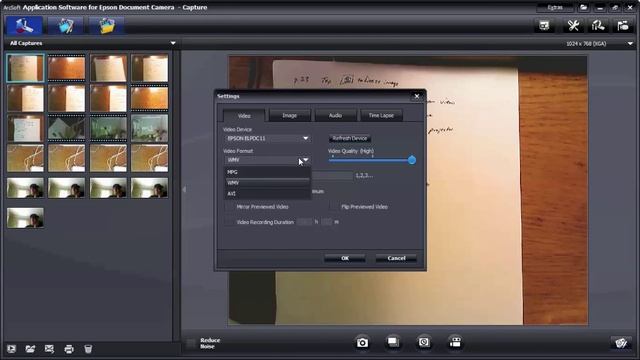Open the wrench and screwdriver settings icon

click(x=573, y=26)
